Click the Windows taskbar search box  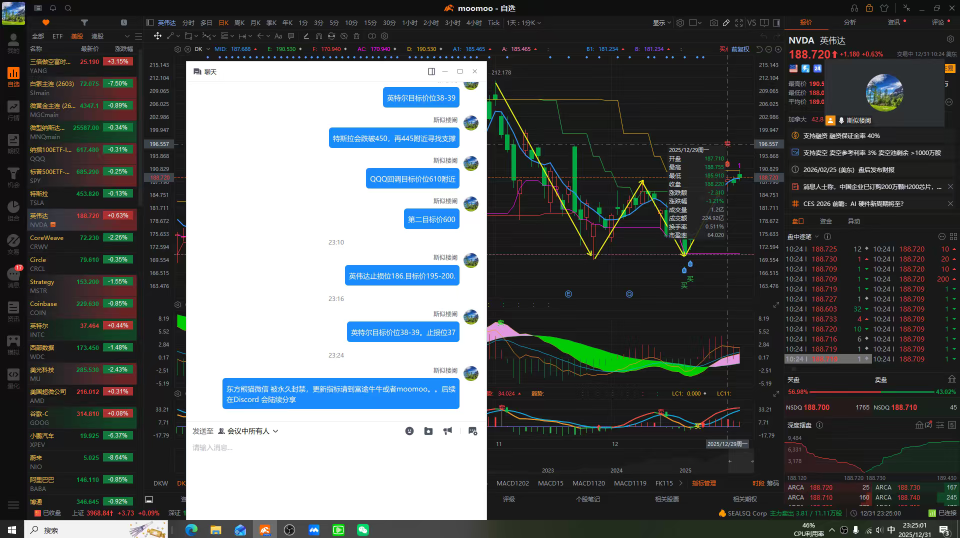coord(96,529)
